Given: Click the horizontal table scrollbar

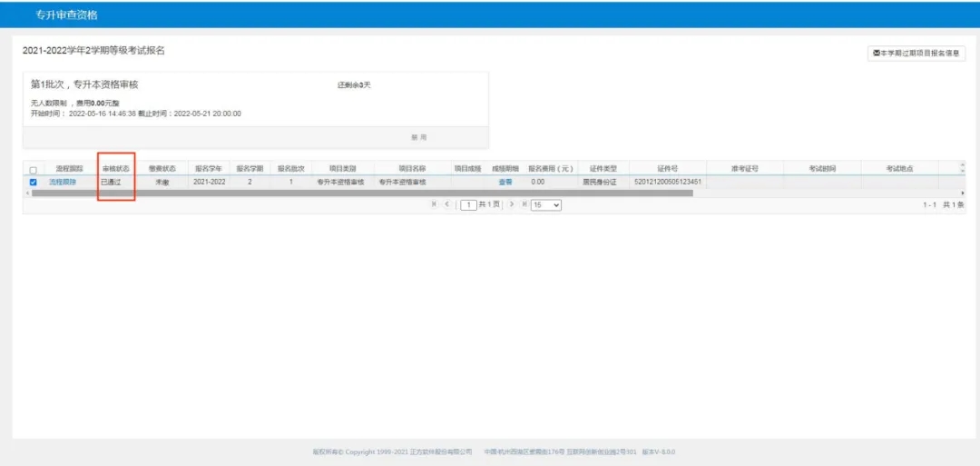Looking at the screenshot, I should pos(362,193).
